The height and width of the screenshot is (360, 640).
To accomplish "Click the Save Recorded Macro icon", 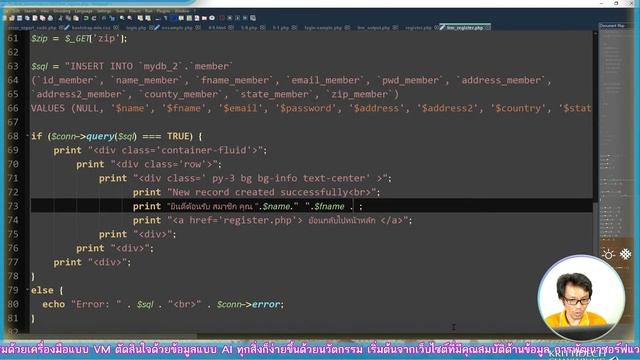I will click(x=253, y=18).
